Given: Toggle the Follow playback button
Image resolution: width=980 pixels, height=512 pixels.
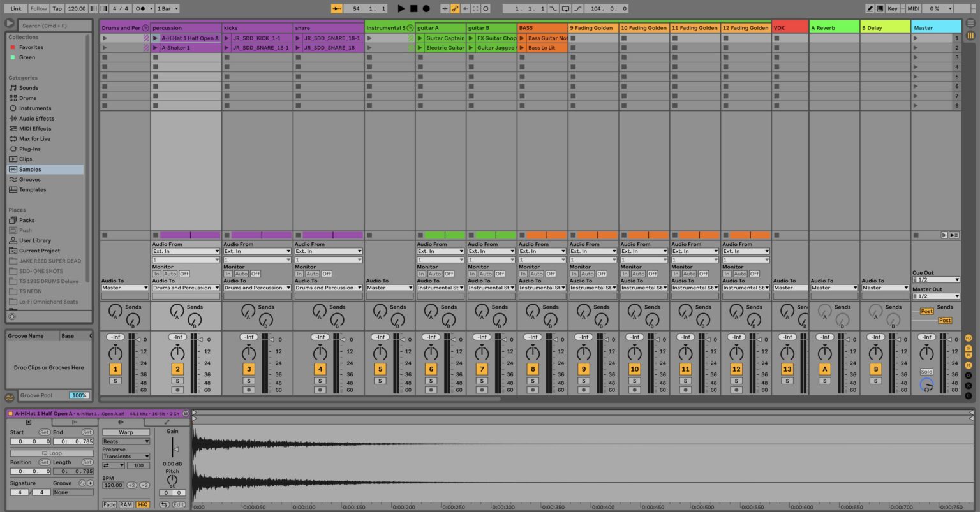Looking at the screenshot, I should pyautogui.click(x=39, y=9).
